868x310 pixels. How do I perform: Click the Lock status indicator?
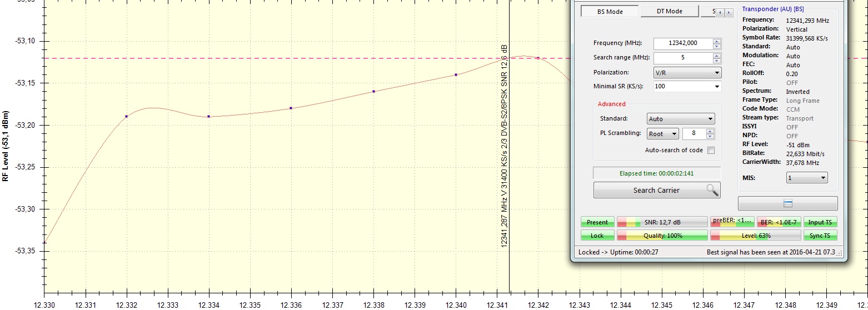coord(597,236)
